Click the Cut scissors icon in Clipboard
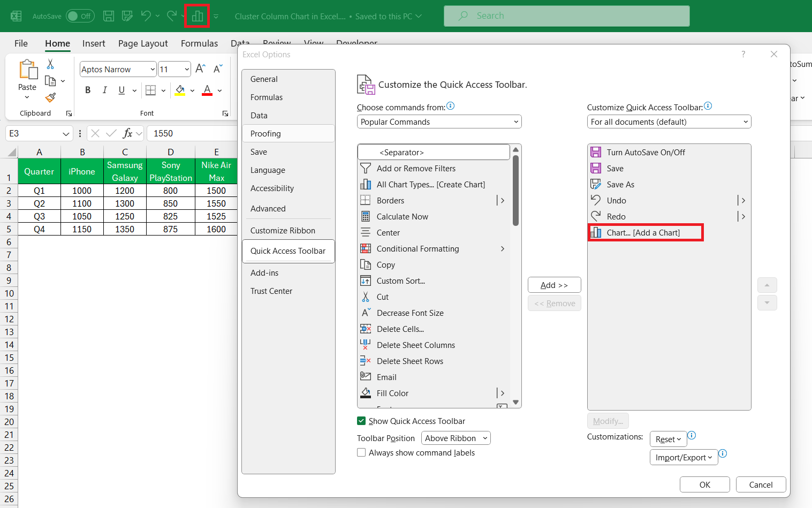This screenshot has width=812, height=508. coord(50,64)
